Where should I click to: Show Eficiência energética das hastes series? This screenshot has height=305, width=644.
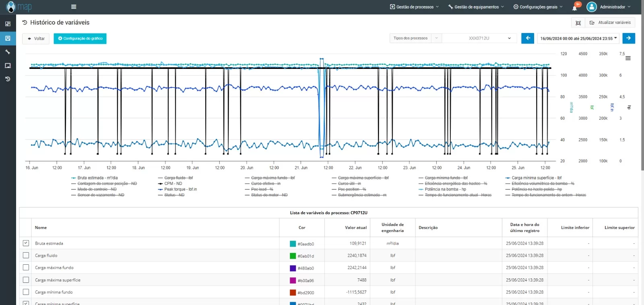[x=453, y=184]
